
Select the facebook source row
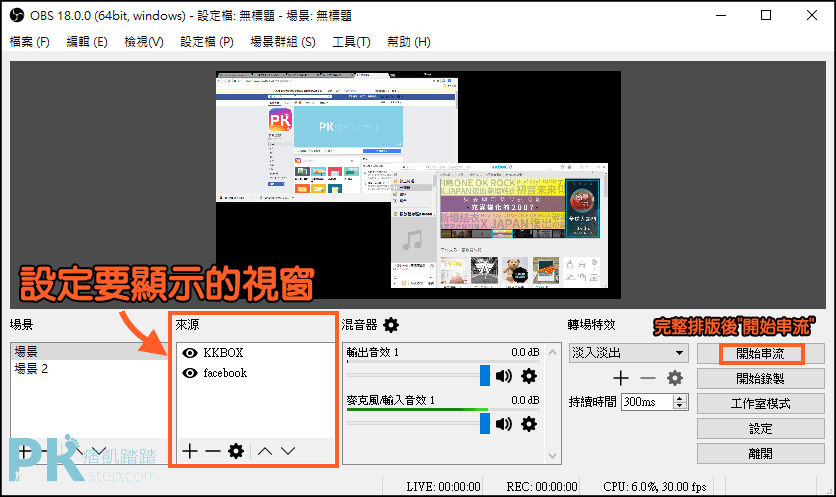[255, 373]
